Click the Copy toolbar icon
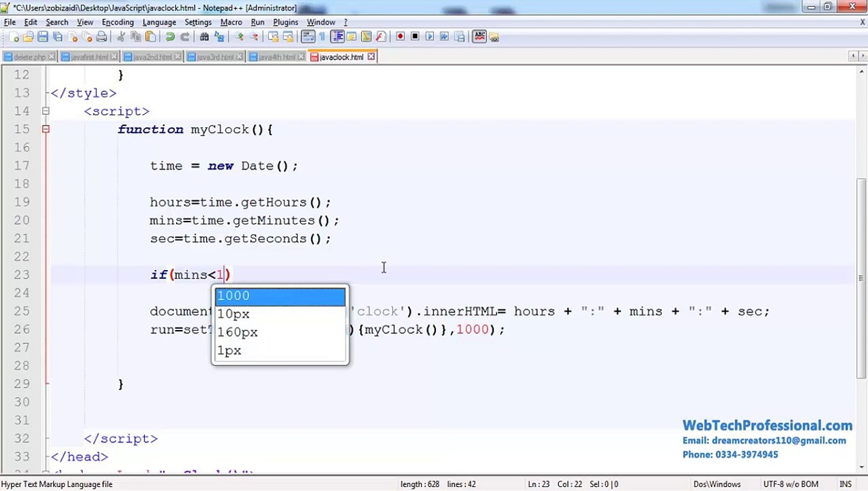Screen dimensions: 868x491 pyautogui.click(x=136, y=37)
